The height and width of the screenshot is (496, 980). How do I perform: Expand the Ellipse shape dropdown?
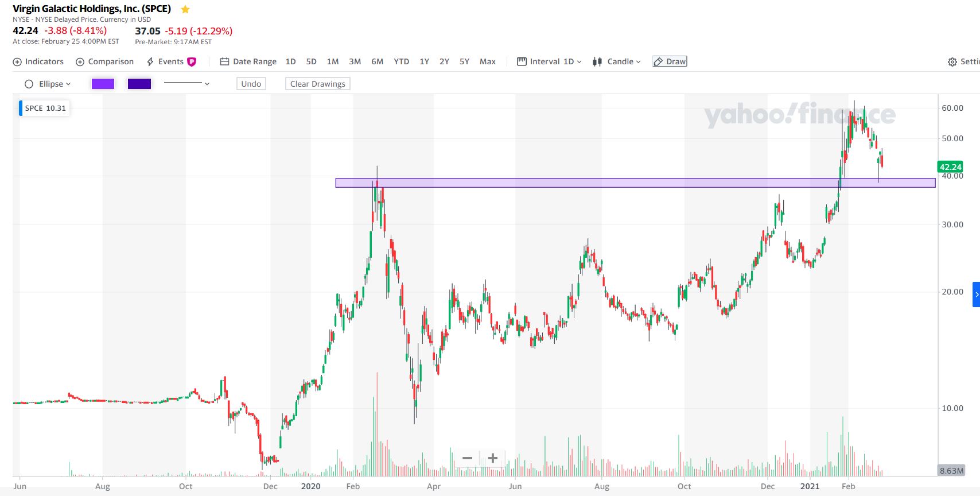[x=48, y=84]
